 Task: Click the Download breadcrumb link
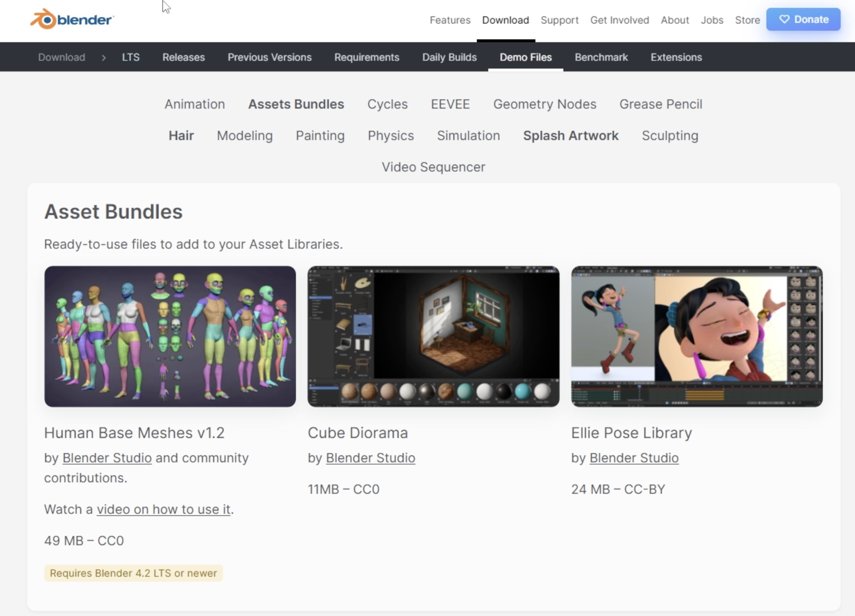(x=61, y=57)
